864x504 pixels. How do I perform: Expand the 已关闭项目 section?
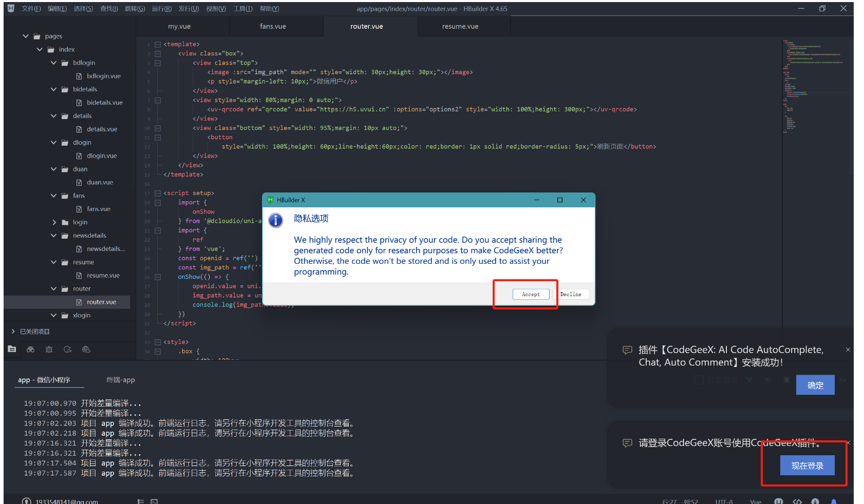[13, 331]
